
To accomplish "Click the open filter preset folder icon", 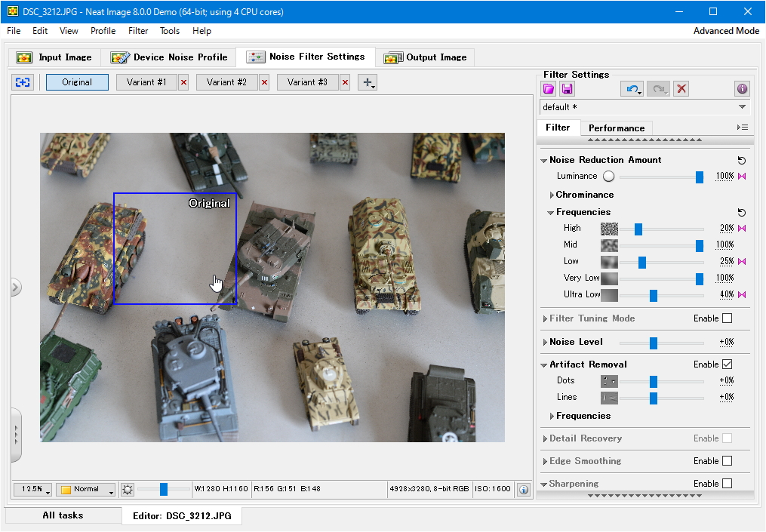I will 549,89.
